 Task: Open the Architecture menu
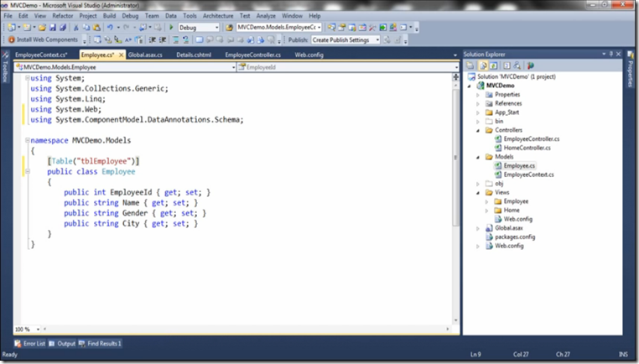click(218, 15)
